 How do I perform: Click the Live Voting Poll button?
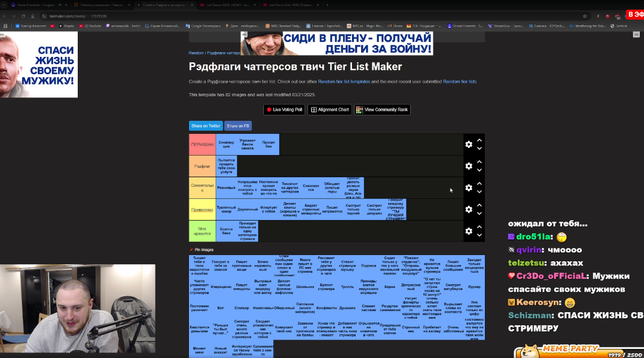284,110
